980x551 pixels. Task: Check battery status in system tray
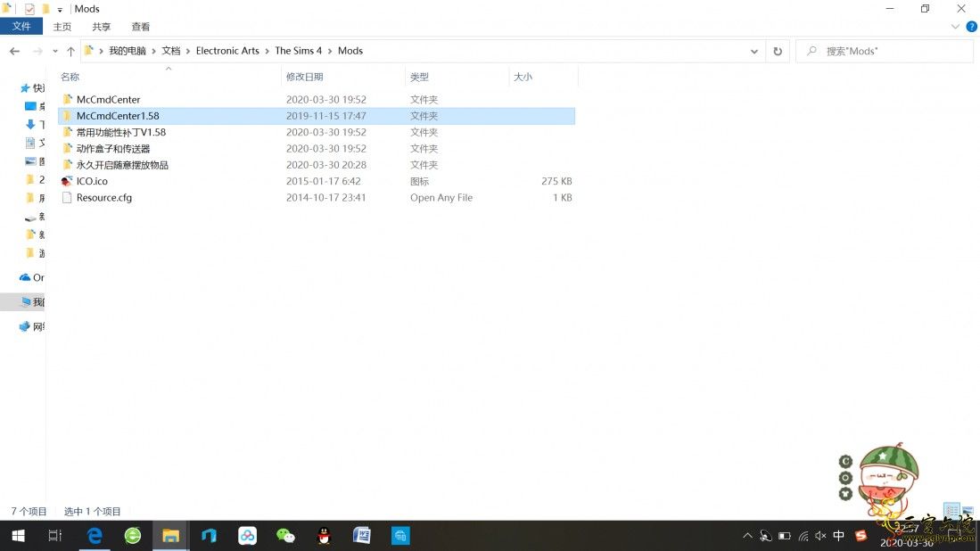785,535
